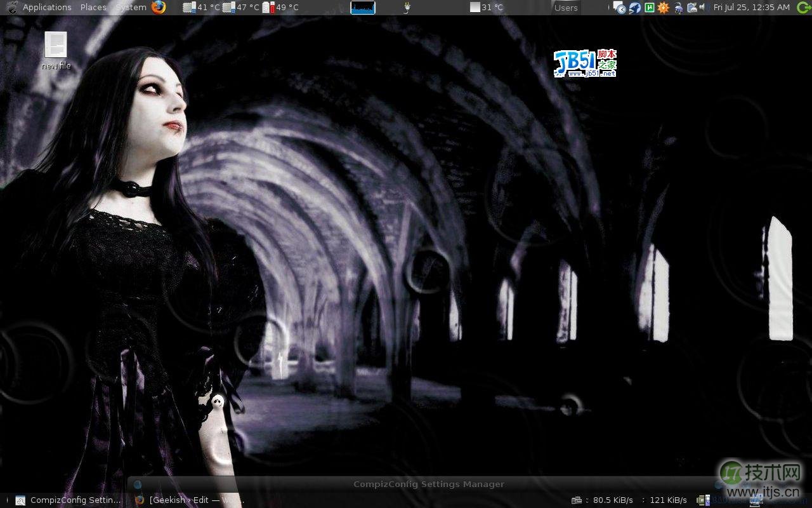812x508 pixels.
Task: Click the power plug battery icon
Action: click(x=407, y=8)
